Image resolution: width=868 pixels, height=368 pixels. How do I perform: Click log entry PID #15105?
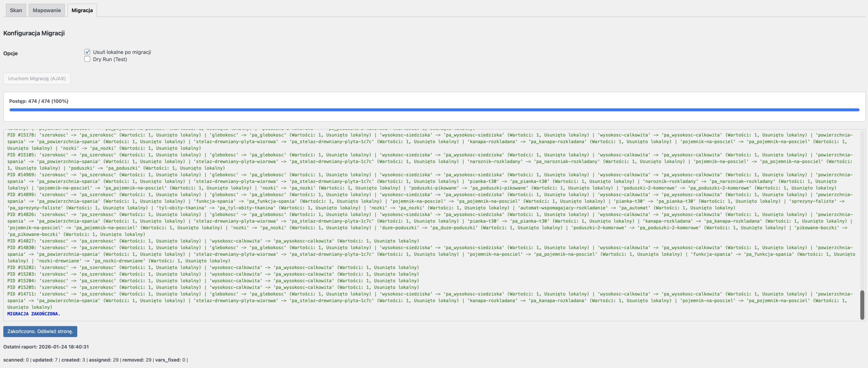point(22,155)
